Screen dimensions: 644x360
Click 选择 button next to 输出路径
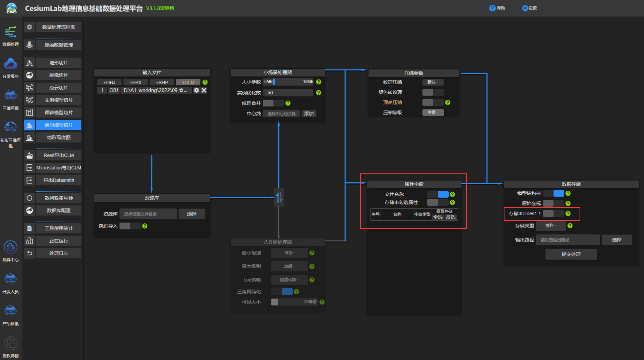pos(616,240)
